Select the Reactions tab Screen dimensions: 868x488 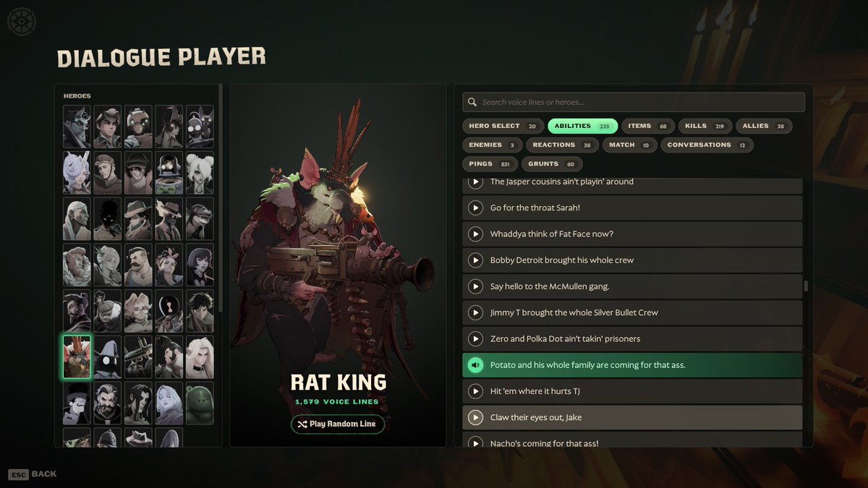pos(562,145)
